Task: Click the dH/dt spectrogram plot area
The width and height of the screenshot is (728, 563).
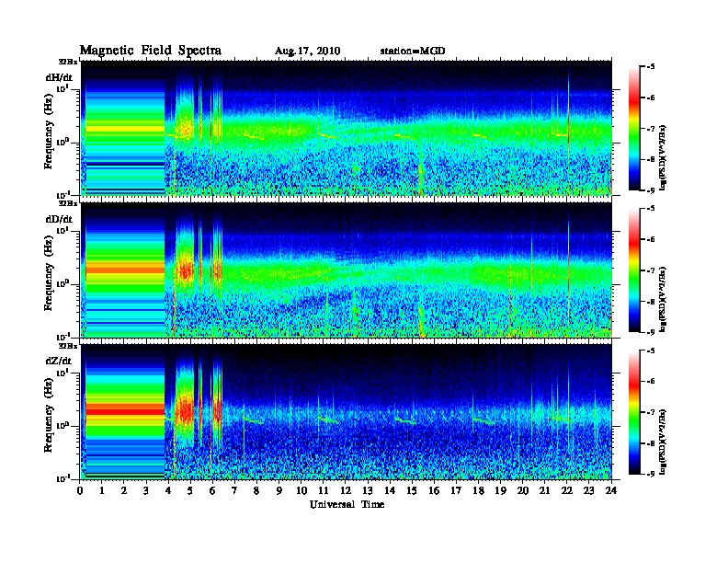Action: pos(347,128)
